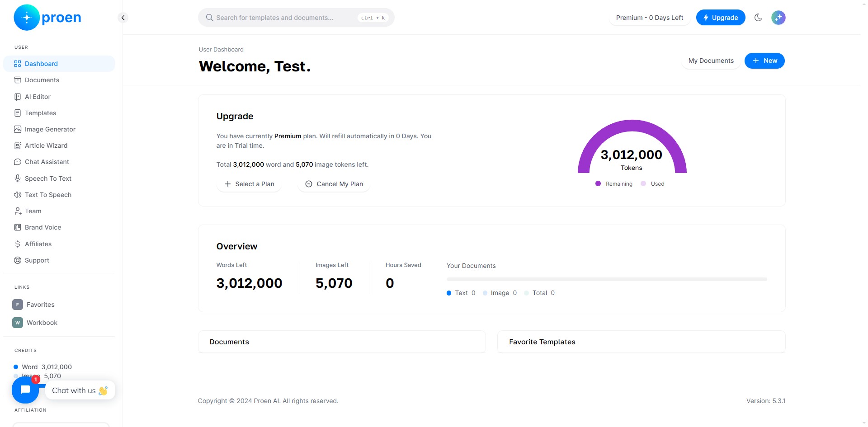Open the search magnifier in the search bar
Screen dimensions: 868x427
[x=209, y=17]
